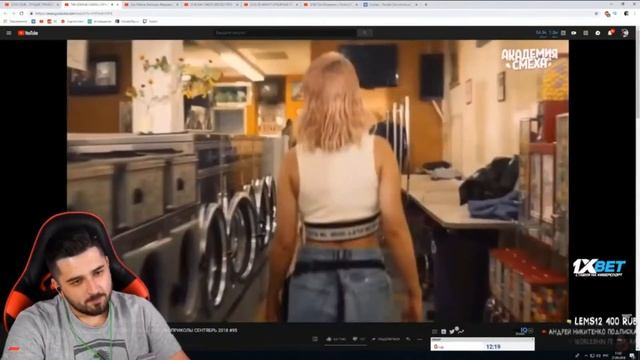640x360 pixels.
Task: Click the first bookmark in the bookmarks bar
Action: point(15,21)
